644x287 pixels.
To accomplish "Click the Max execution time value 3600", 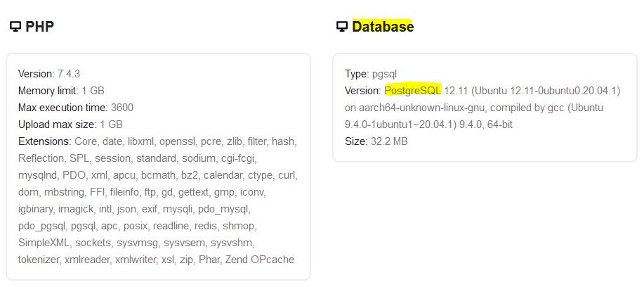I will click(x=122, y=108).
